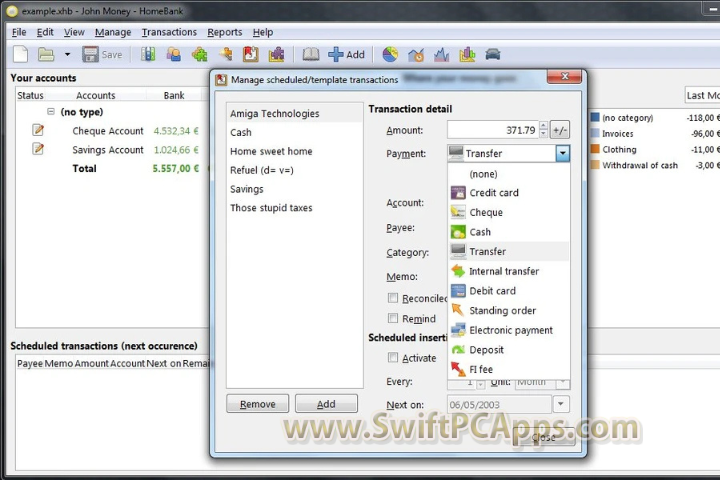Choose Credit card payment option
Image resolution: width=720 pixels, height=480 pixels.
pos(509,193)
